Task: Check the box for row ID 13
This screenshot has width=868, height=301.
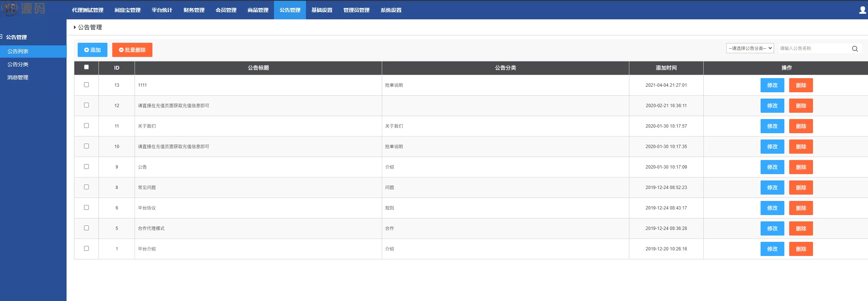Action: pos(86,85)
